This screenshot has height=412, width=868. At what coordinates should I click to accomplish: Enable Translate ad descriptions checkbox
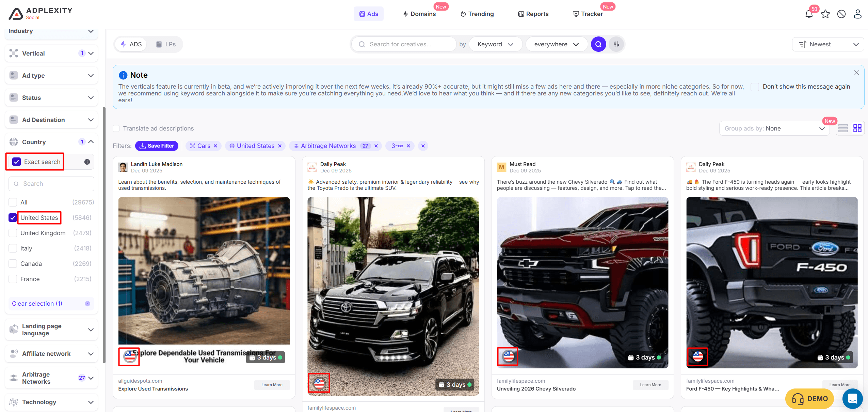(x=116, y=128)
